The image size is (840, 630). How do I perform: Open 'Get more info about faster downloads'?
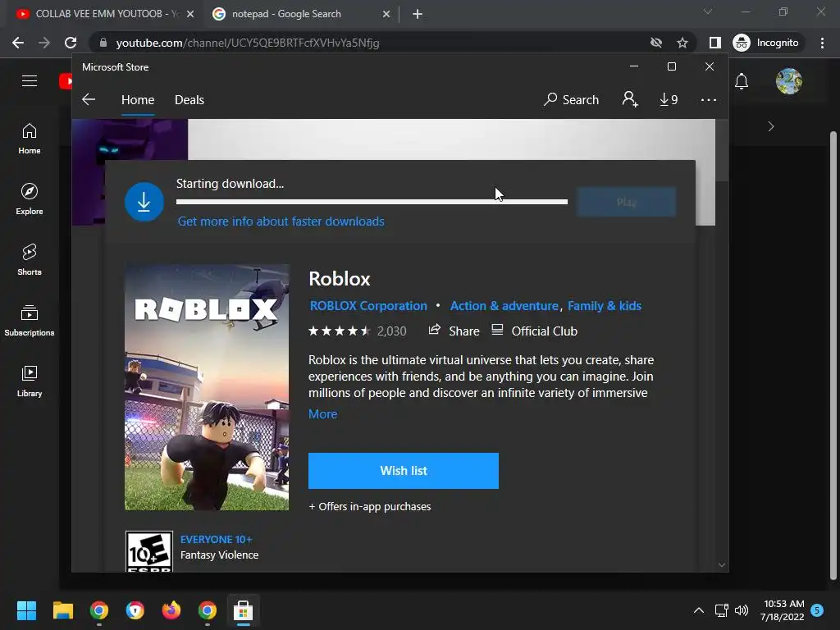[x=281, y=221]
